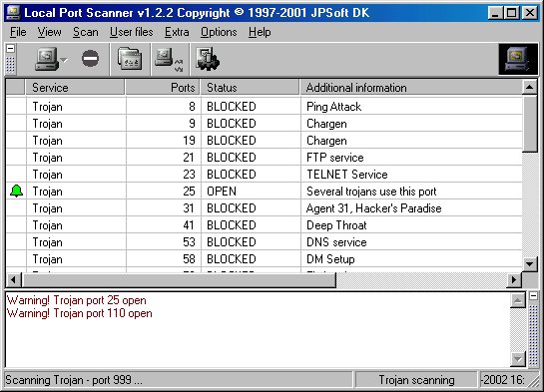
Task: Click the computer with arrows toolbar icon
Action: [x=169, y=60]
